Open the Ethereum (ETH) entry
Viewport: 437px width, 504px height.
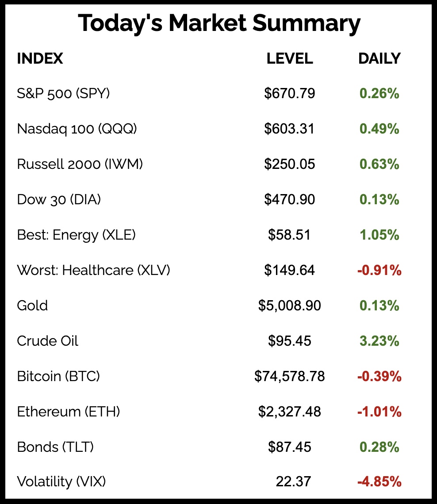pos(69,412)
